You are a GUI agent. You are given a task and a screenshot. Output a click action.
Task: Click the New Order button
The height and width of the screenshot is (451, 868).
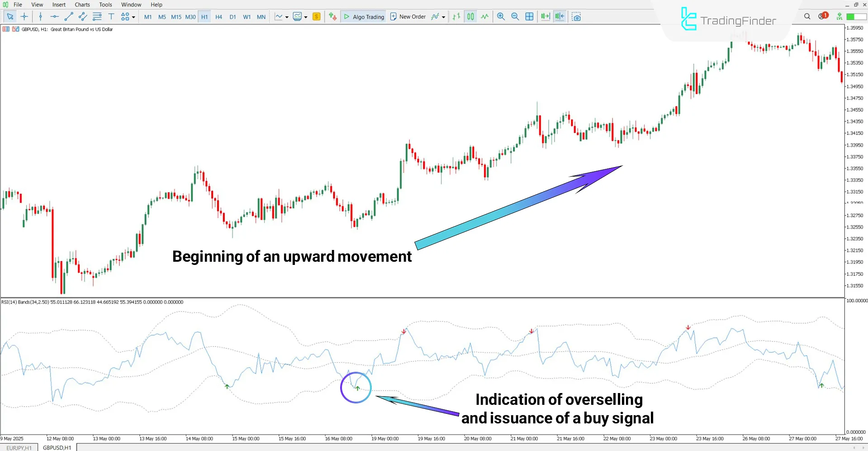[408, 17]
